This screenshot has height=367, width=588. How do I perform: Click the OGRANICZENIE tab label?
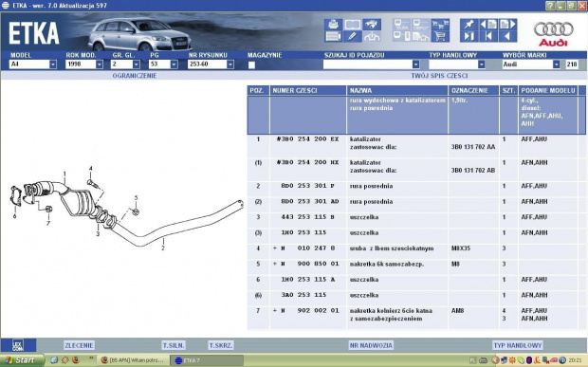tap(135, 76)
